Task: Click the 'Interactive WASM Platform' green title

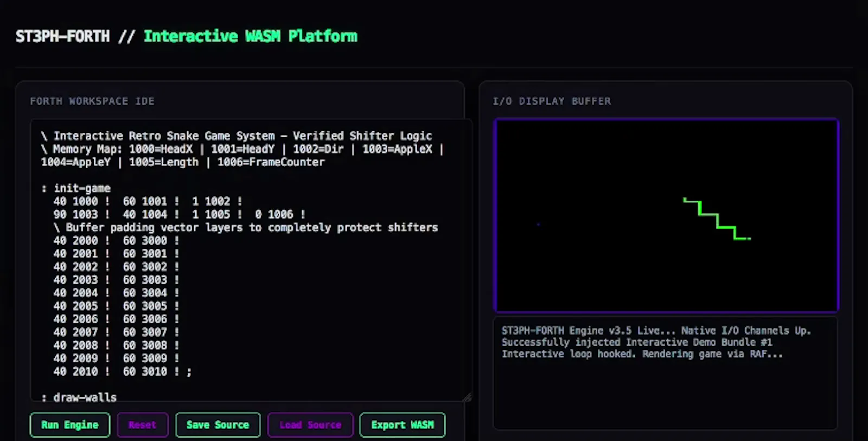Action: pyautogui.click(x=251, y=36)
